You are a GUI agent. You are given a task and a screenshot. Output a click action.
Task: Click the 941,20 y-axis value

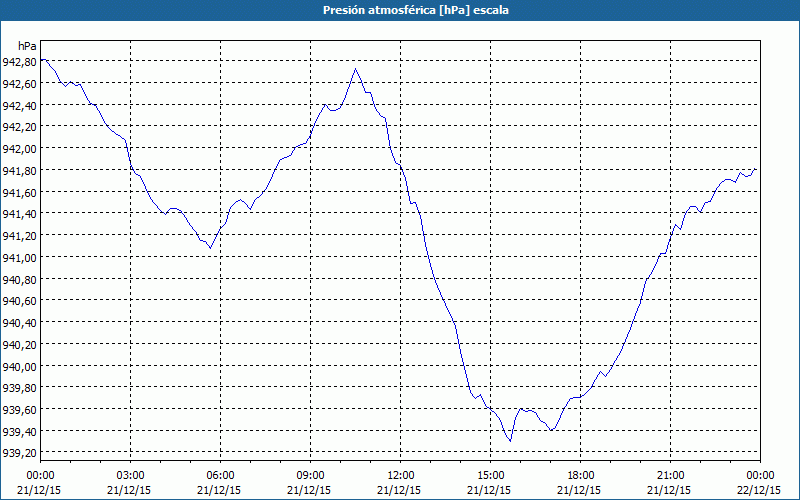pyautogui.click(x=19, y=236)
